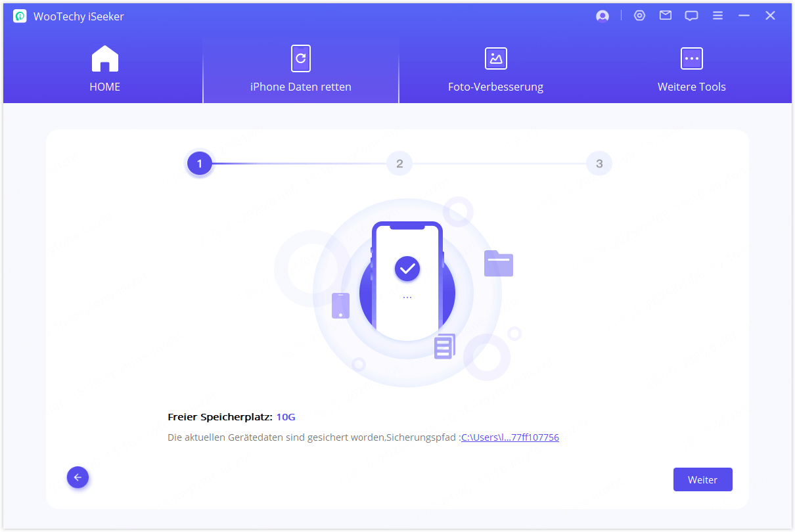Image resolution: width=795 pixels, height=532 pixels.
Task: Select the iPhone Daten retten tab
Action: [x=300, y=86]
